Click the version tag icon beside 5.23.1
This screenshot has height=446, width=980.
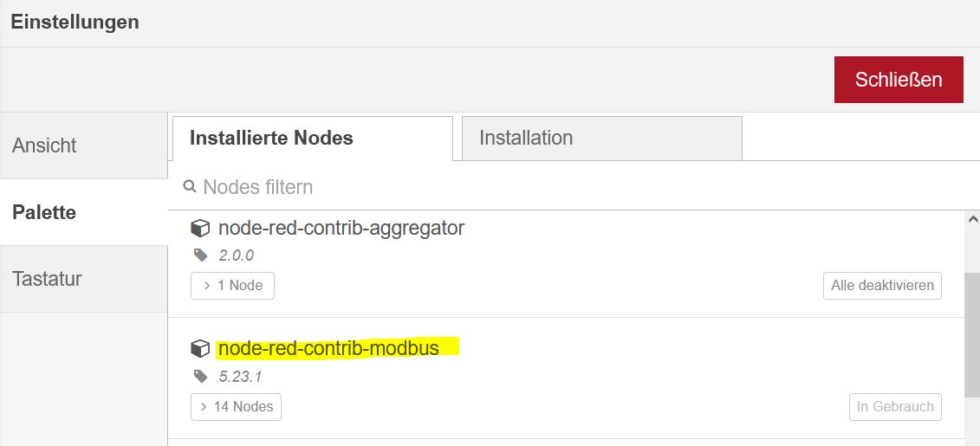[201, 376]
